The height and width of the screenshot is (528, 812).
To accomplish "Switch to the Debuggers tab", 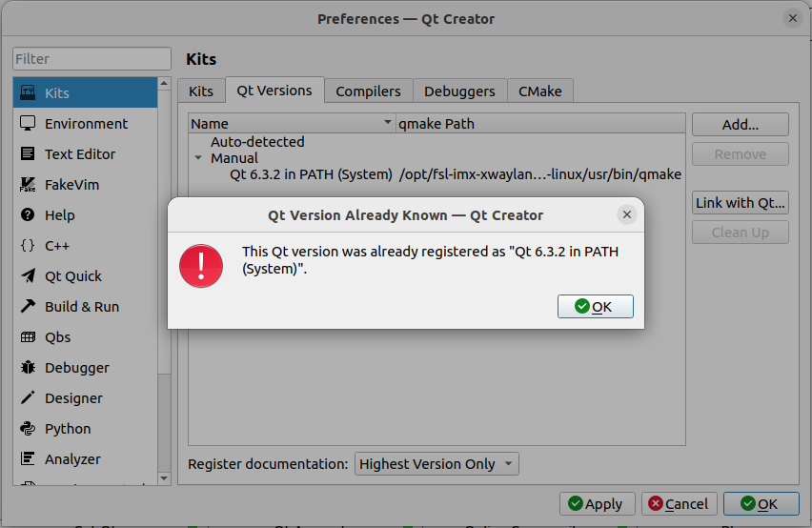I will coord(459,91).
